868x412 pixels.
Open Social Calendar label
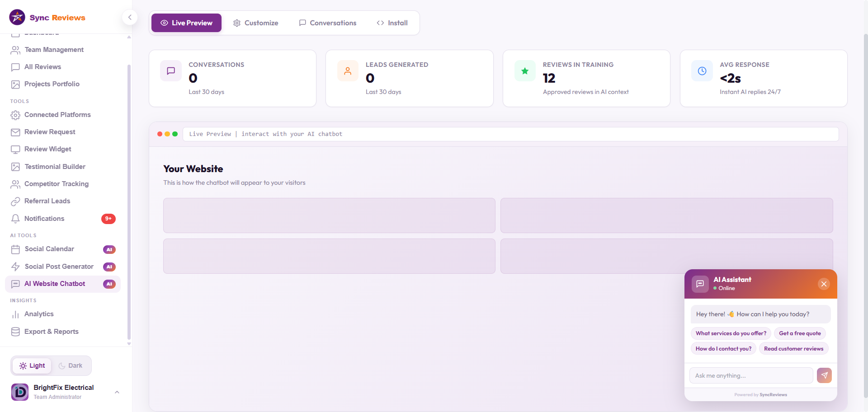[49, 249]
